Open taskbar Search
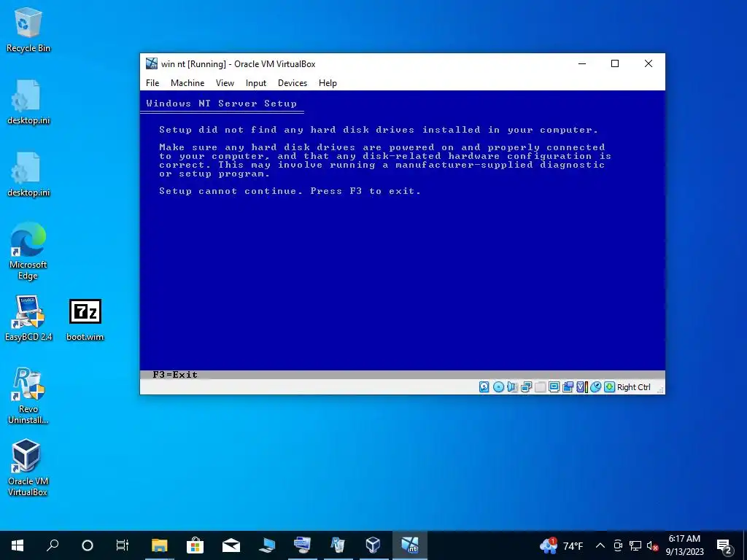The width and height of the screenshot is (747, 560). [53, 545]
